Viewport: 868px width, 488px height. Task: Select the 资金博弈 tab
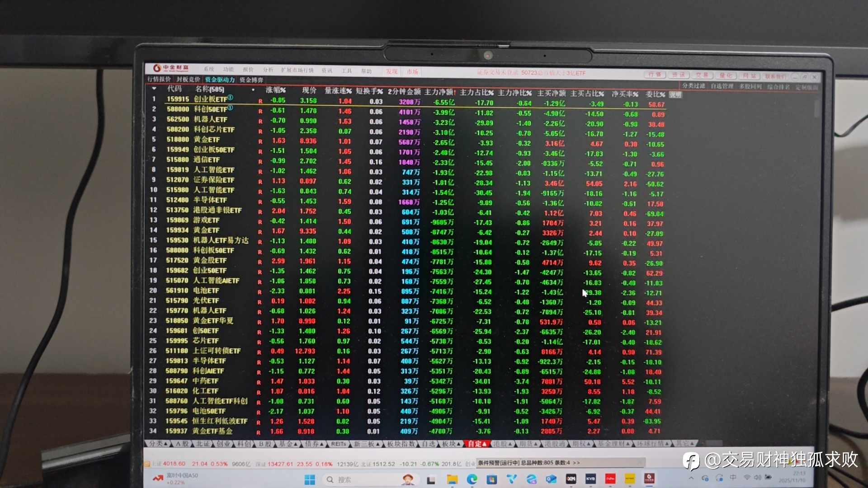pyautogui.click(x=251, y=80)
